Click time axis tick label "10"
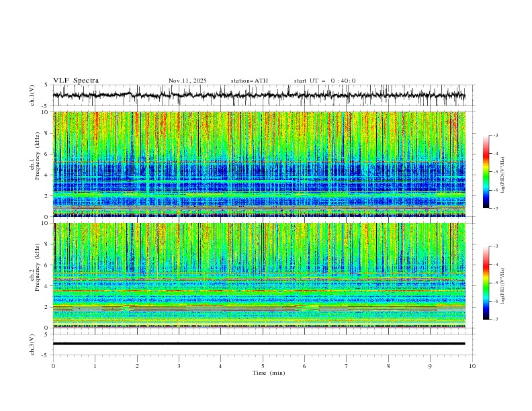This screenshot has width=532, height=411. point(472,366)
